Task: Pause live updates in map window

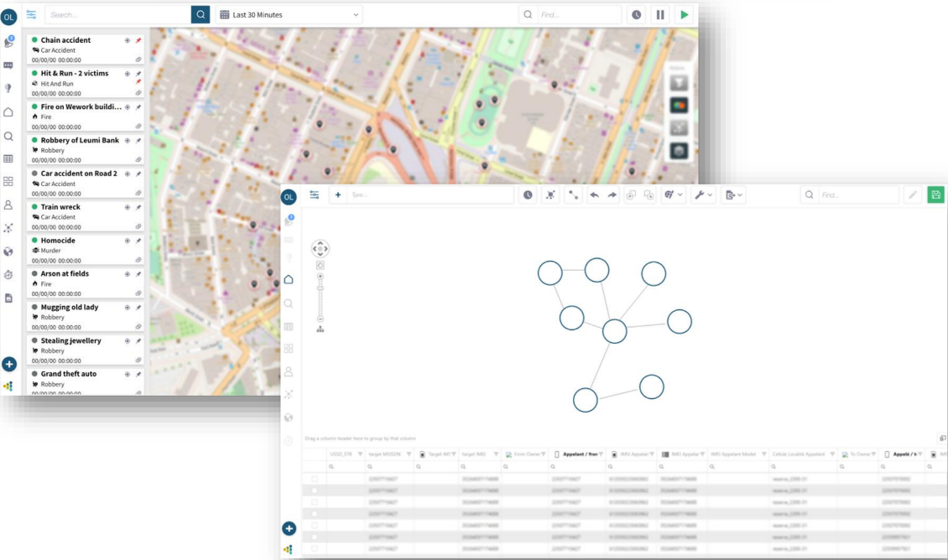Action: point(660,14)
